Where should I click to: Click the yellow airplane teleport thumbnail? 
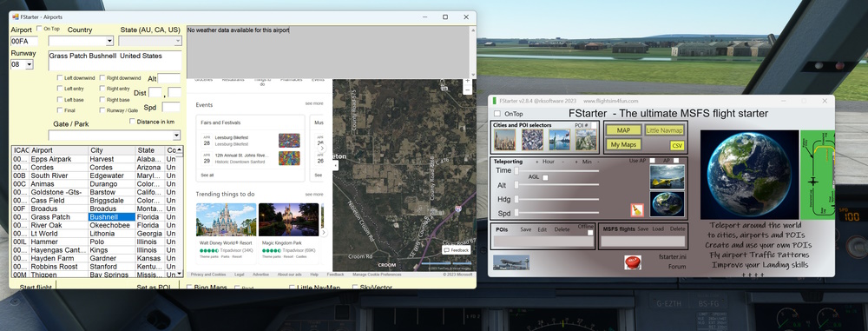tap(667, 177)
